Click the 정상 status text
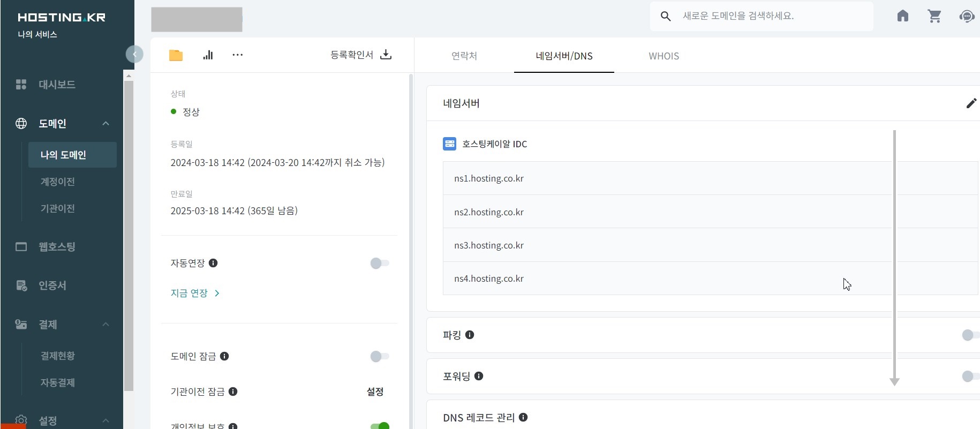The image size is (980, 429). 191,112
